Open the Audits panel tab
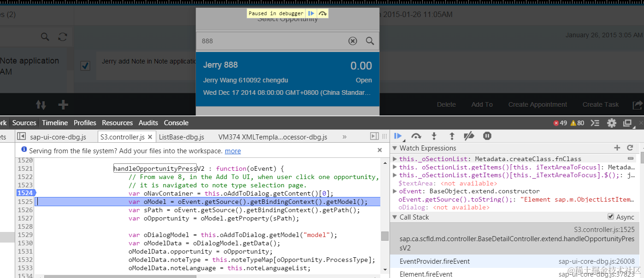 [x=148, y=123]
